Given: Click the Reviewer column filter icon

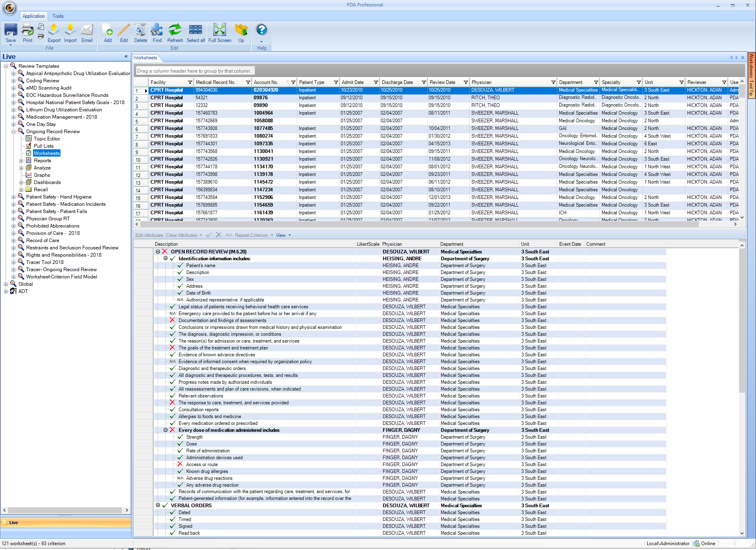Looking at the screenshot, I should click(724, 82).
